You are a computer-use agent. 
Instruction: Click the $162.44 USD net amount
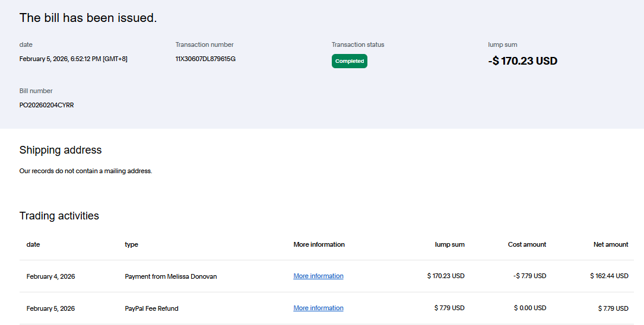(x=609, y=276)
